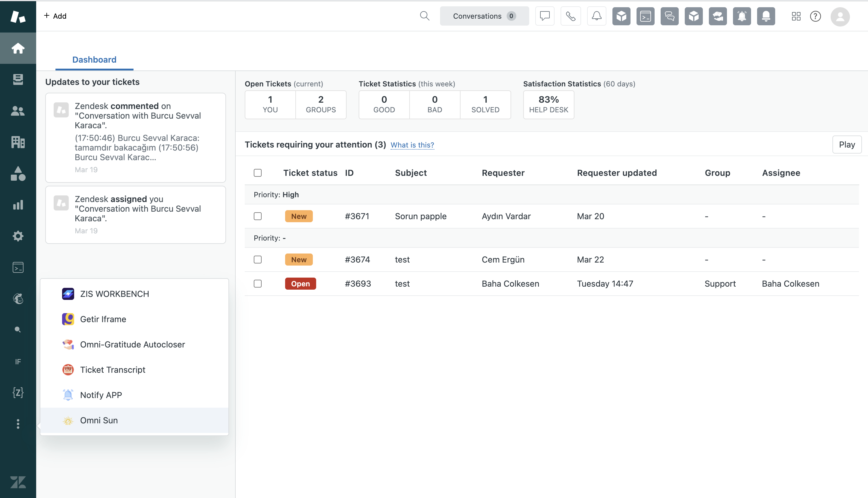Select the Dashboard tab

(x=94, y=60)
